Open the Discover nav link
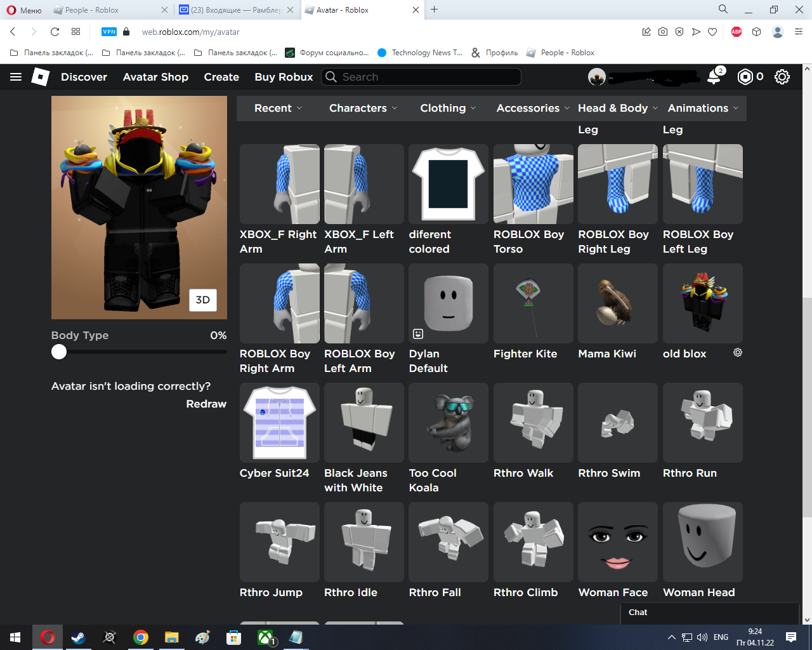The width and height of the screenshot is (812, 650). [84, 77]
